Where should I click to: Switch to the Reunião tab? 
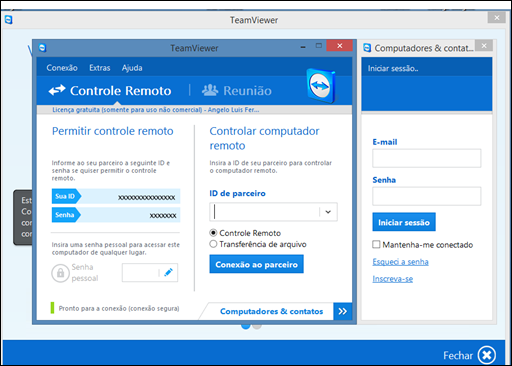pos(237,90)
